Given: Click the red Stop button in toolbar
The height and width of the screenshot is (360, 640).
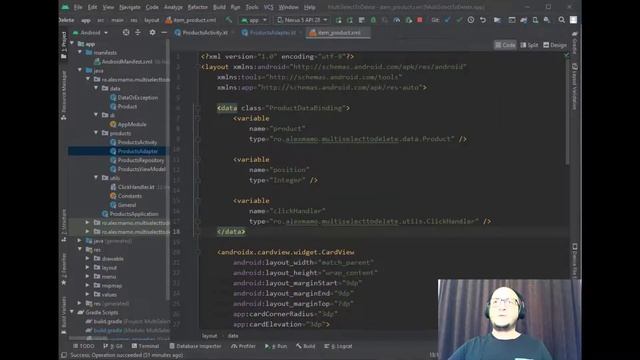Looking at the screenshot, I should click(x=420, y=20).
